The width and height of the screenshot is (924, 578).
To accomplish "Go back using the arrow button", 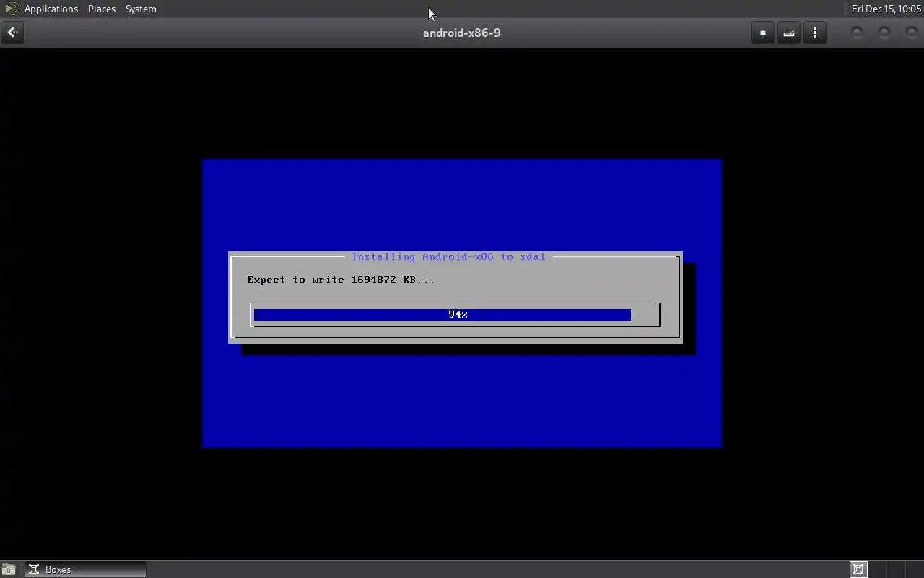I will click(x=12, y=33).
